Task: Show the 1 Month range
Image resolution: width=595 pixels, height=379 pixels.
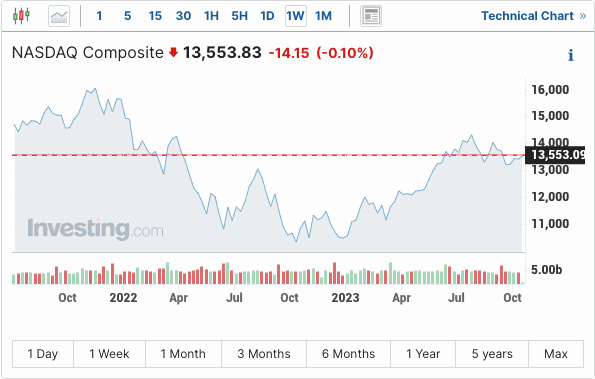Action: [x=183, y=354]
